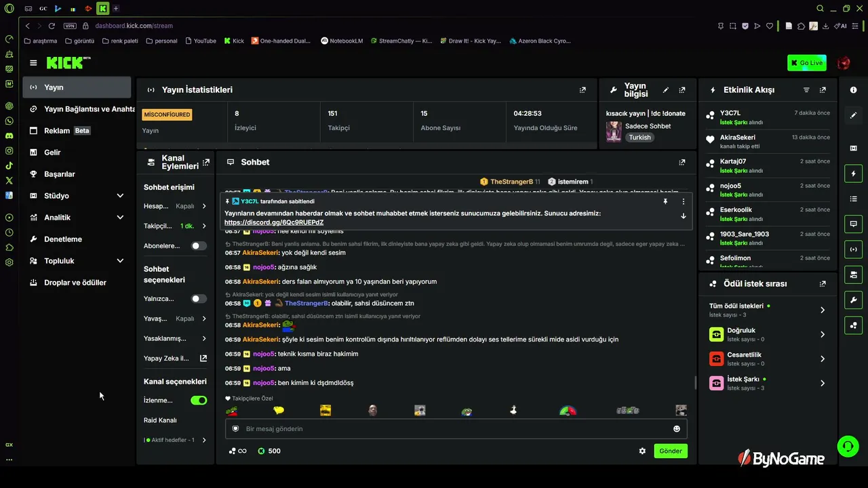The image size is (868, 488).
Task: Toggle the Abonelere chat access switch
Action: click(x=199, y=246)
